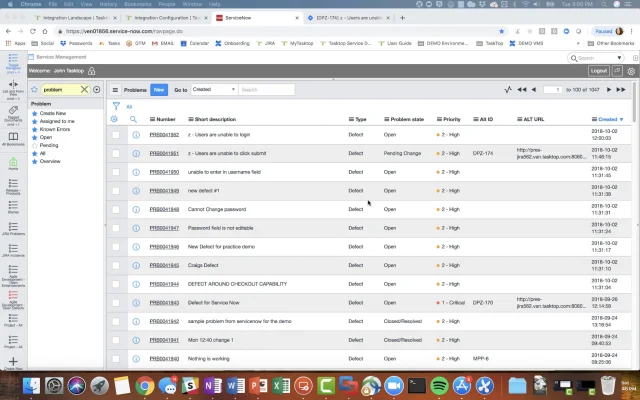This screenshot has width=640, height=400.
Task: Open Excel from the dock
Action: pyautogui.click(x=281, y=386)
